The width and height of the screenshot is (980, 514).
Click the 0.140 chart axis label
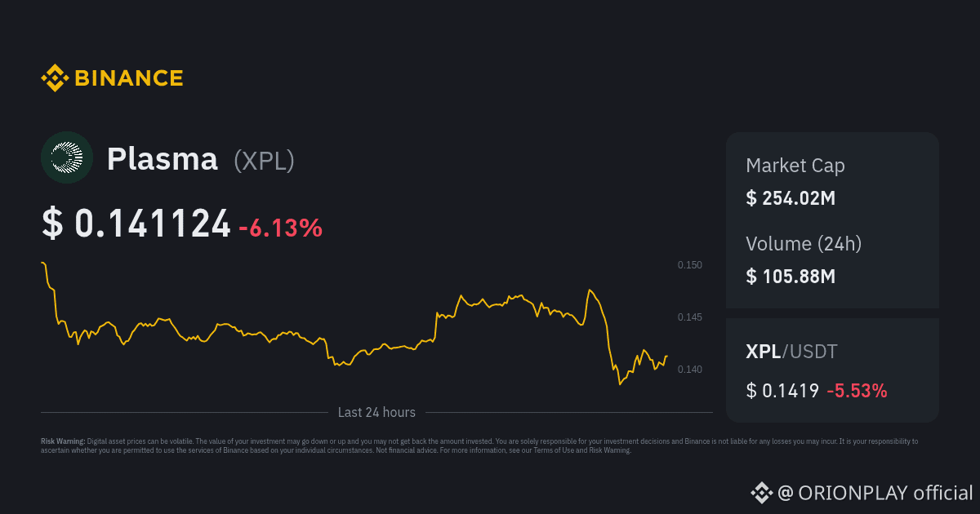pos(689,370)
